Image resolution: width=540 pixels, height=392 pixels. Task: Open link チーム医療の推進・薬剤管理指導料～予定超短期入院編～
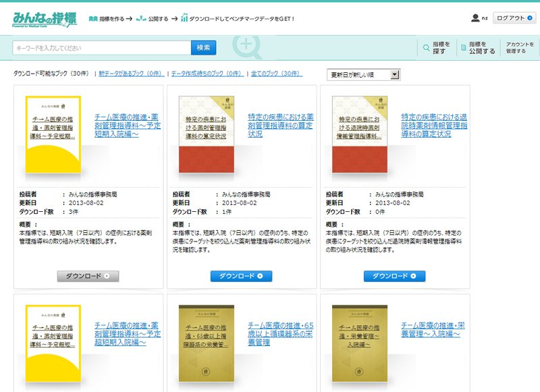(x=128, y=334)
